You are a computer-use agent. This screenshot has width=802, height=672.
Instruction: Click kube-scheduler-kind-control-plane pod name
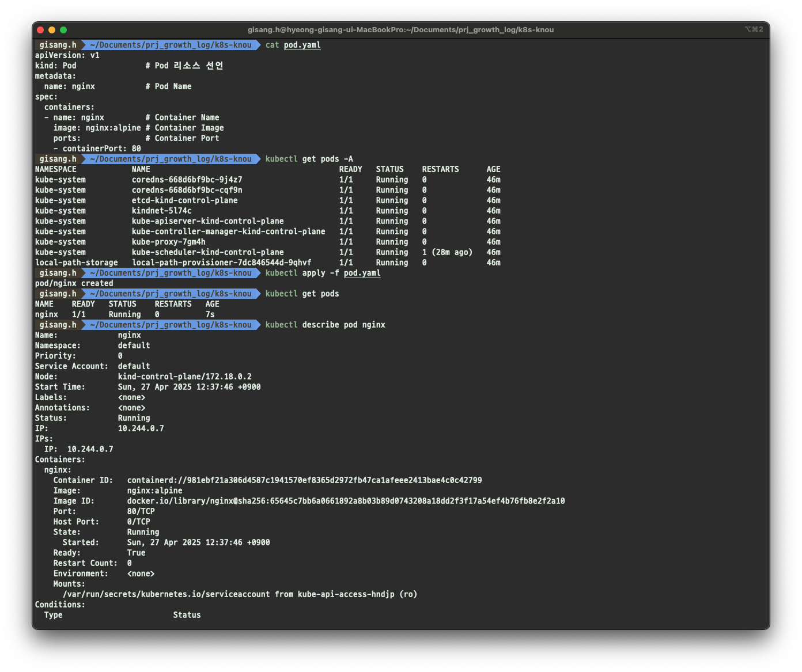click(x=208, y=252)
